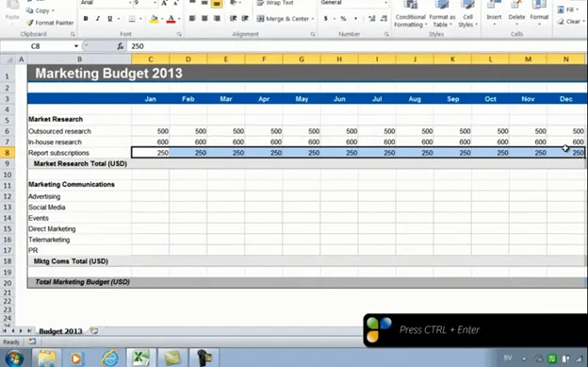Click the Market Research Total (USD) cell
The width and height of the screenshot is (588, 367).
(80, 164)
